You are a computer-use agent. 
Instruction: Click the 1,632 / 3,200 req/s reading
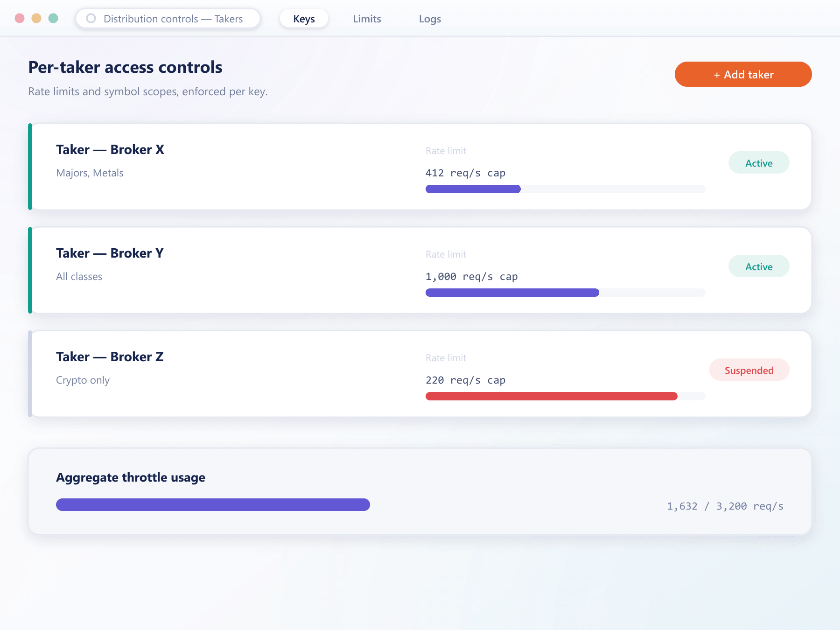(725, 506)
